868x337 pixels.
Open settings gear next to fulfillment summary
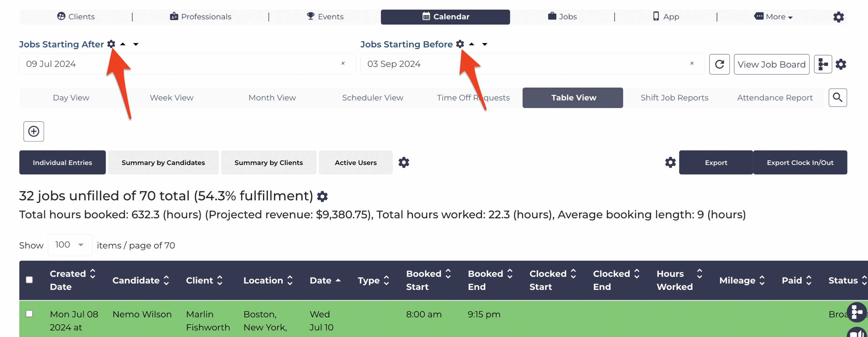pos(322,196)
